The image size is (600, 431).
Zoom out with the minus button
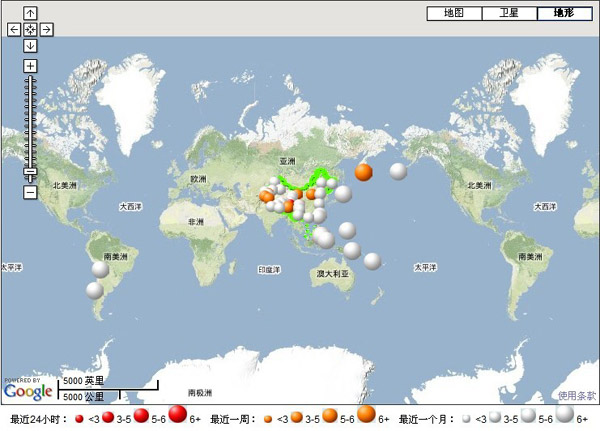click(x=30, y=192)
